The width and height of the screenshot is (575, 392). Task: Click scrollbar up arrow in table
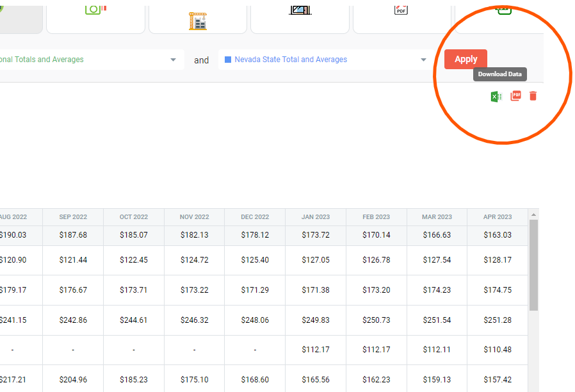pos(533,215)
